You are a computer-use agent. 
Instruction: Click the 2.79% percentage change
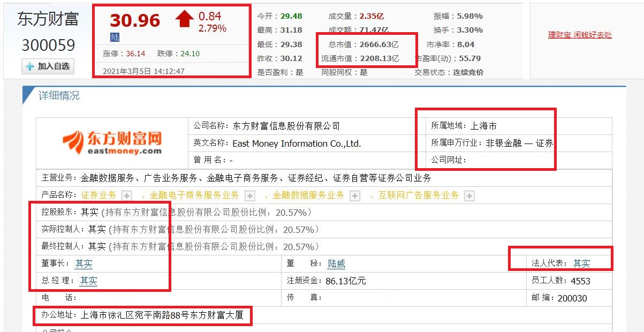point(213,28)
